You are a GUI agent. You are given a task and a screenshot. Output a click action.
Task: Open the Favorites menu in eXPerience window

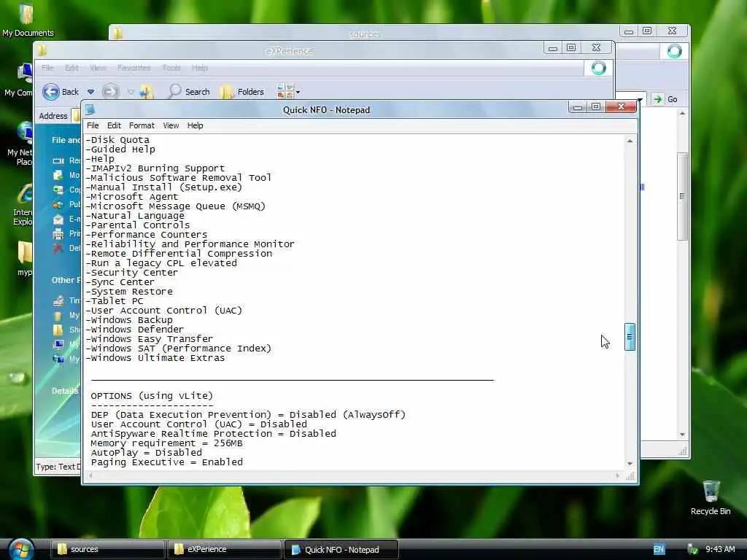(x=133, y=68)
